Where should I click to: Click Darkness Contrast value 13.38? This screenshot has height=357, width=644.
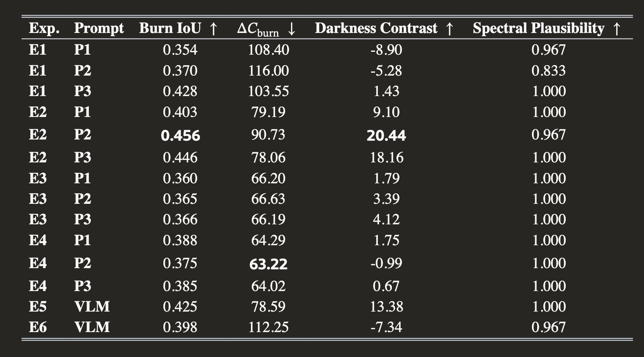pos(386,307)
